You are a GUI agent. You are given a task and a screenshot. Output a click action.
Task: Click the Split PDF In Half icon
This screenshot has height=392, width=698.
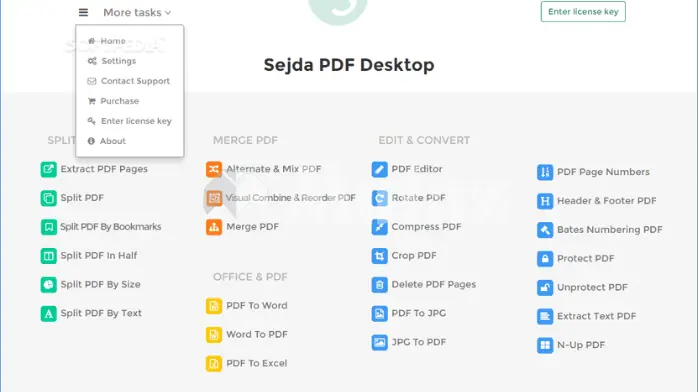tap(49, 256)
